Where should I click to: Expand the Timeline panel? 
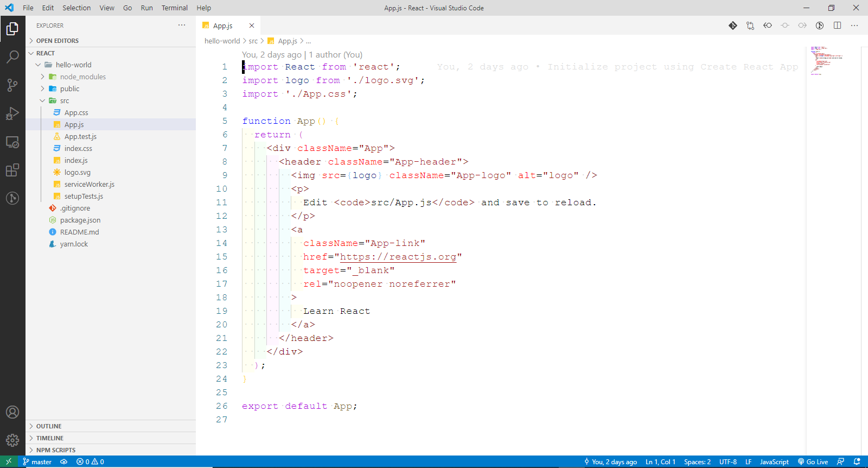coord(111,438)
